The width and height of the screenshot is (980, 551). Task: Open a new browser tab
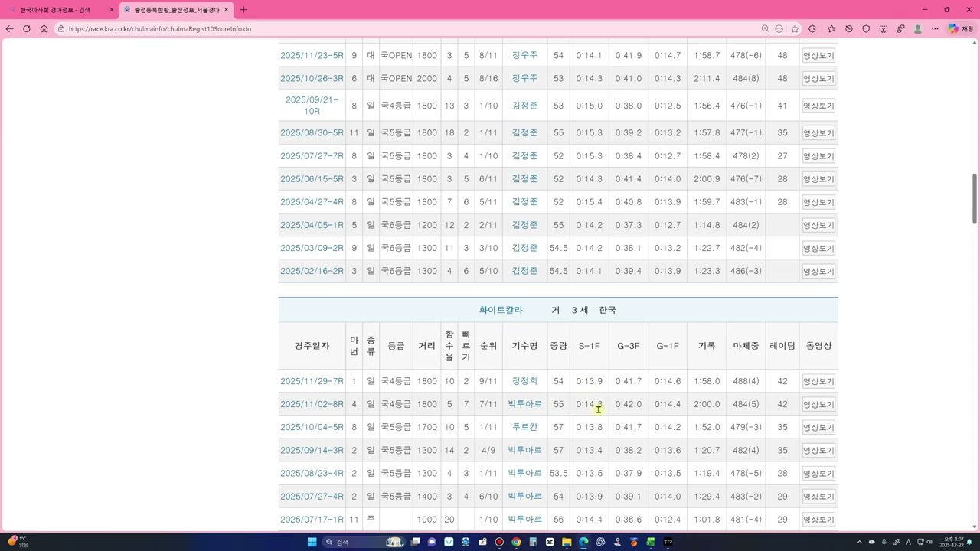point(243,10)
